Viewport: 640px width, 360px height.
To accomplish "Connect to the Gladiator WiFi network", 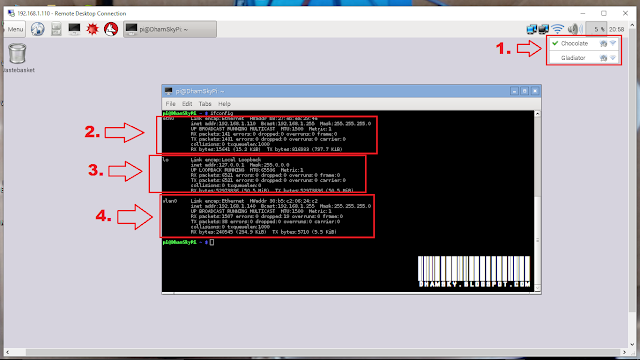I will pos(584,58).
